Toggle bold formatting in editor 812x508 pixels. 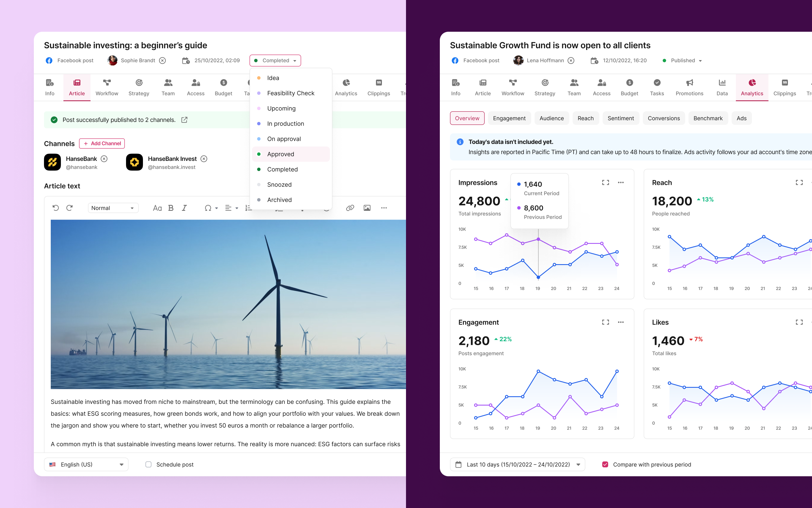[171, 208]
